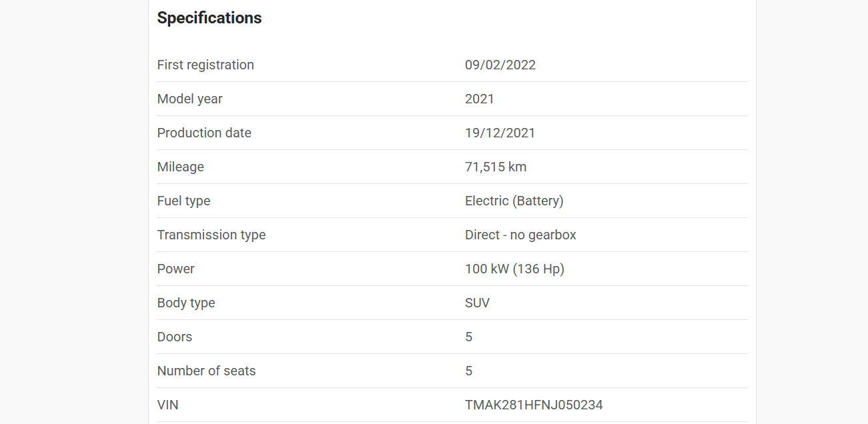868x424 pixels.
Task: Click the Number of seats label
Action: 207,371
